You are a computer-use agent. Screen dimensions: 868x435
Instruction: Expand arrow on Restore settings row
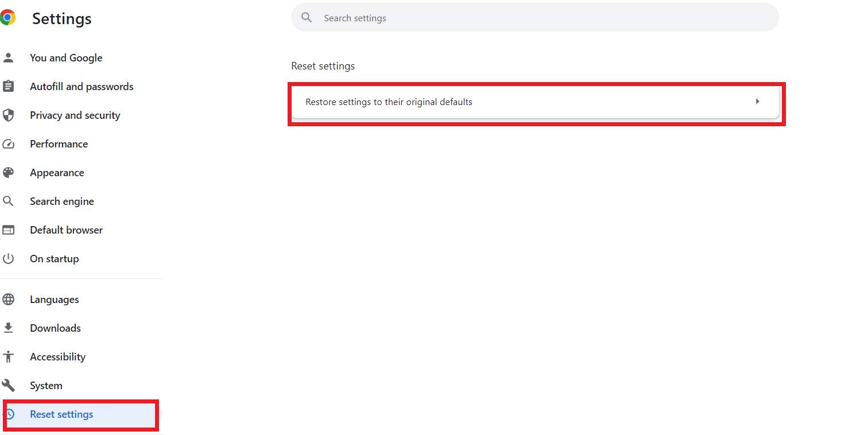click(757, 102)
